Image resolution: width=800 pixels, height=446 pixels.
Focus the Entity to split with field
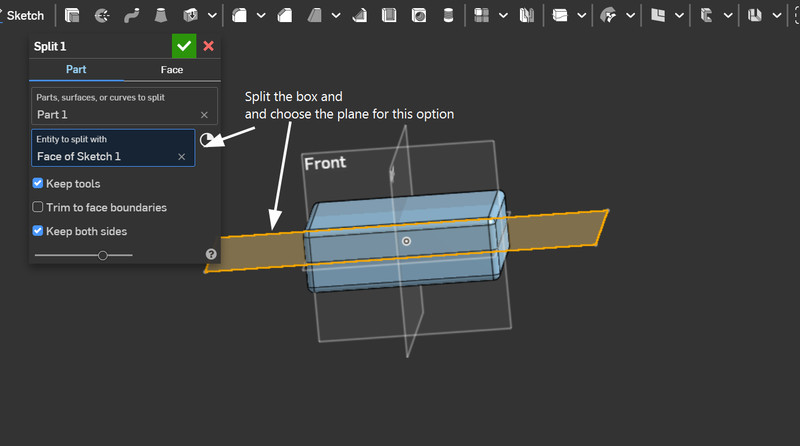(113, 148)
